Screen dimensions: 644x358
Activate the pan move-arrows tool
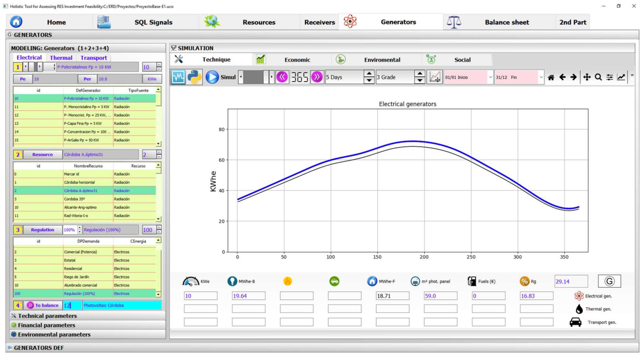(587, 77)
